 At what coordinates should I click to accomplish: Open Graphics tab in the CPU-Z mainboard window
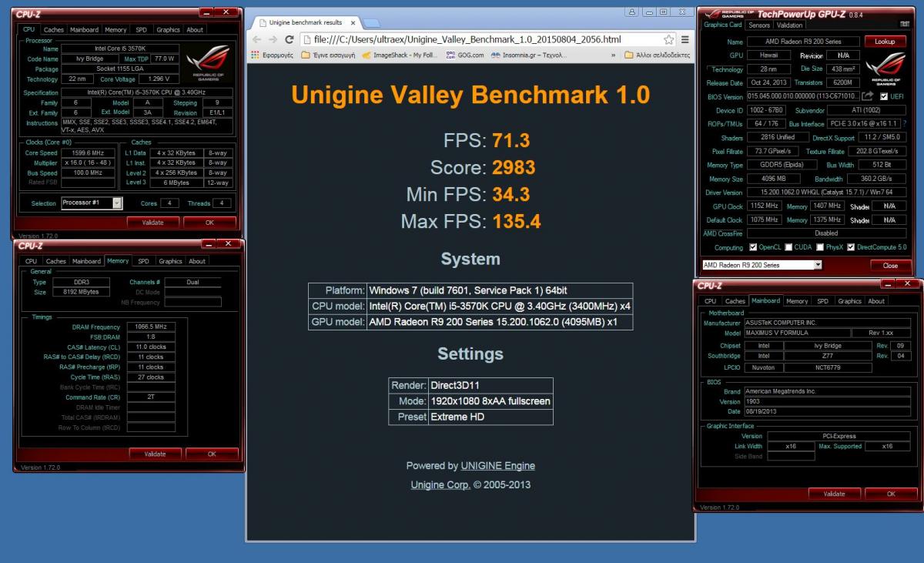[x=849, y=301]
